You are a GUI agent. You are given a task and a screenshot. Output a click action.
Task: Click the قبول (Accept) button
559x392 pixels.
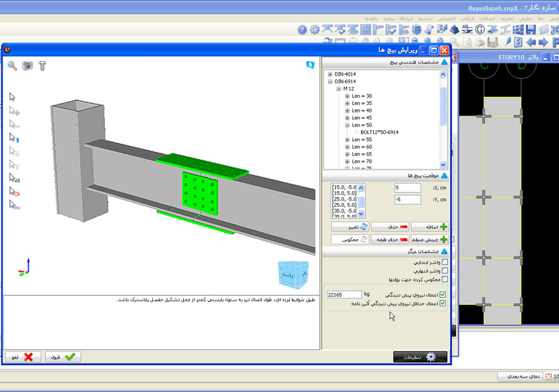coord(63,357)
